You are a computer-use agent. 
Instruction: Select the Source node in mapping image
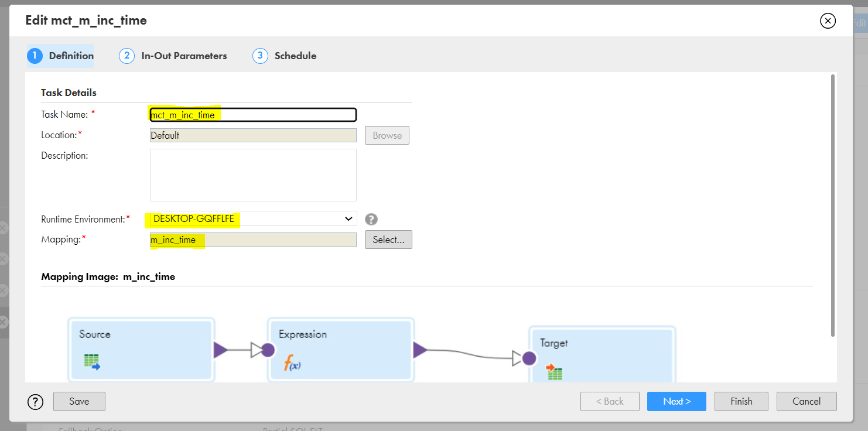(x=141, y=350)
